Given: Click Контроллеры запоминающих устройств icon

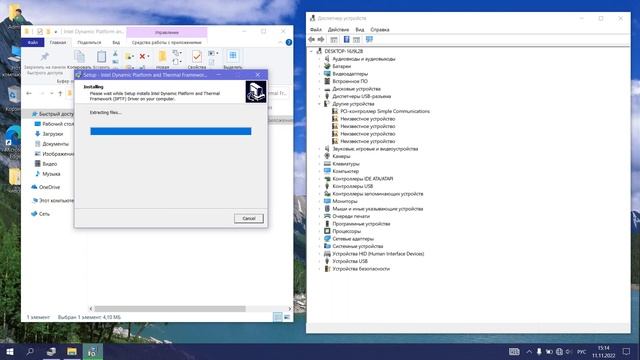Looking at the screenshot, I should pos(327,193).
